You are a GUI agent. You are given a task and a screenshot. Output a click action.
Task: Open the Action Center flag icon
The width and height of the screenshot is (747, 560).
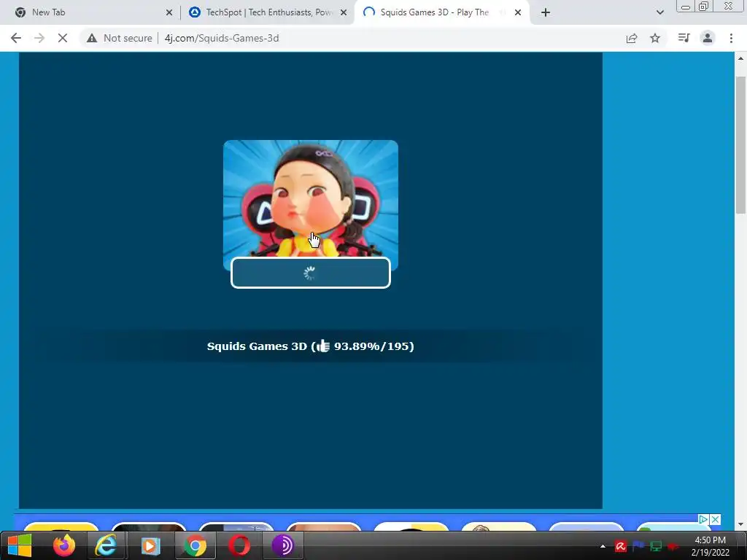[x=638, y=545]
